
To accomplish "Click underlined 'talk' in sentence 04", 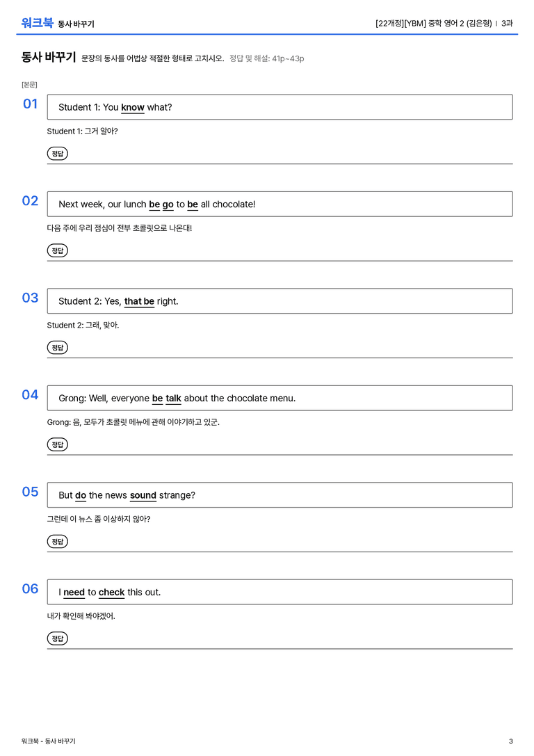I will [x=174, y=399].
